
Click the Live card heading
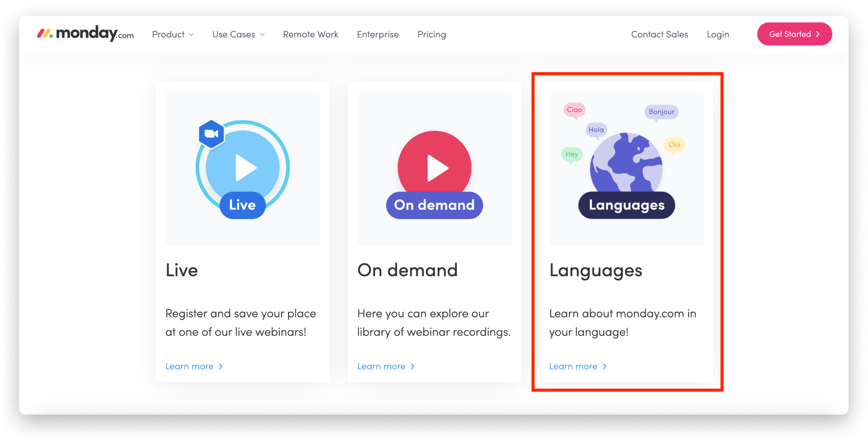click(182, 270)
